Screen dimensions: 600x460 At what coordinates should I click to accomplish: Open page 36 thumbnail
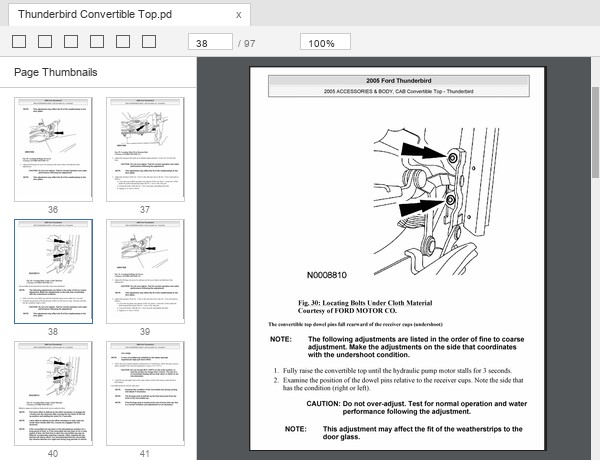(x=54, y=149)
